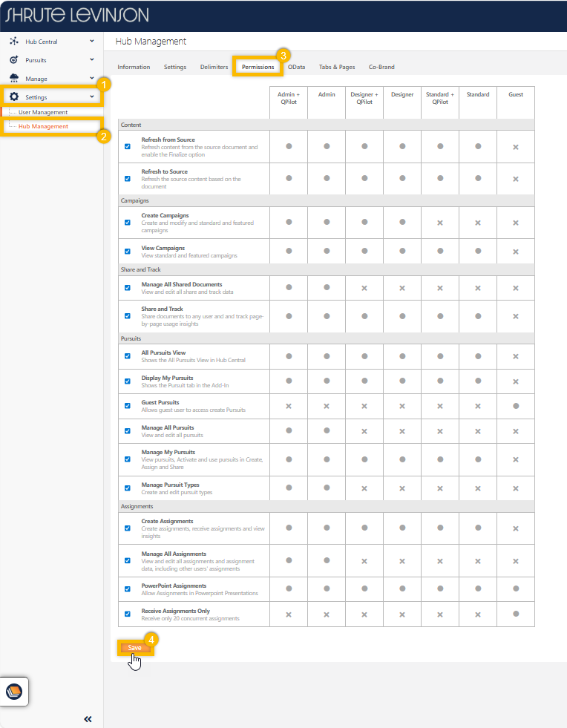Click the Pursuits target icon
Screen dimensions: 567x728
click(x=14, y=60)
